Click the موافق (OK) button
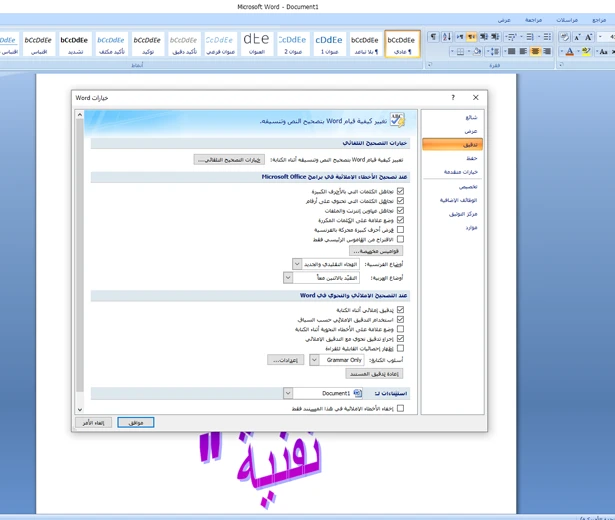The width and height of the screenshot is (615, 520). pyautogui.click(x=136, y=422)
